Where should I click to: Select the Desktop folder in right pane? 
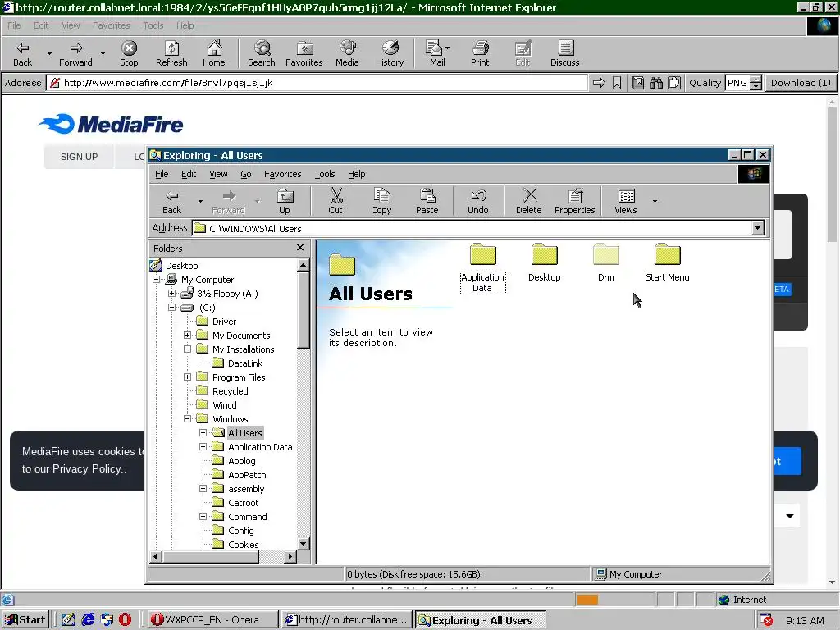545,262
